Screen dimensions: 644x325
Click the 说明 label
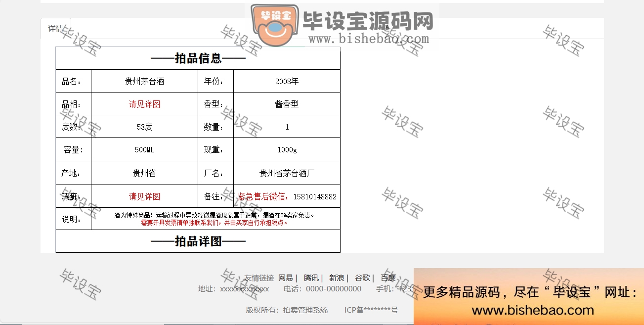point(71,219)
